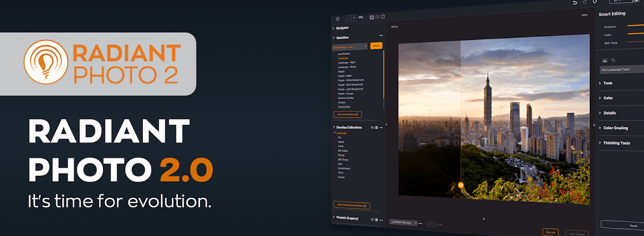Click the undo arrow icon
This screenshot has height=236, width=644.
tap(576, 3)
